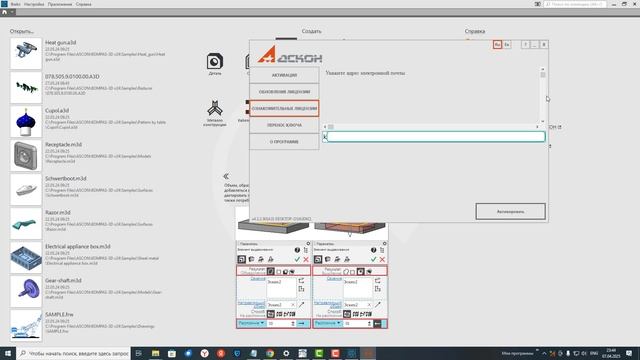Click direction arrow button in right panel
The image size is (640, 360).
pyautogui.click(x=378, y=324)
